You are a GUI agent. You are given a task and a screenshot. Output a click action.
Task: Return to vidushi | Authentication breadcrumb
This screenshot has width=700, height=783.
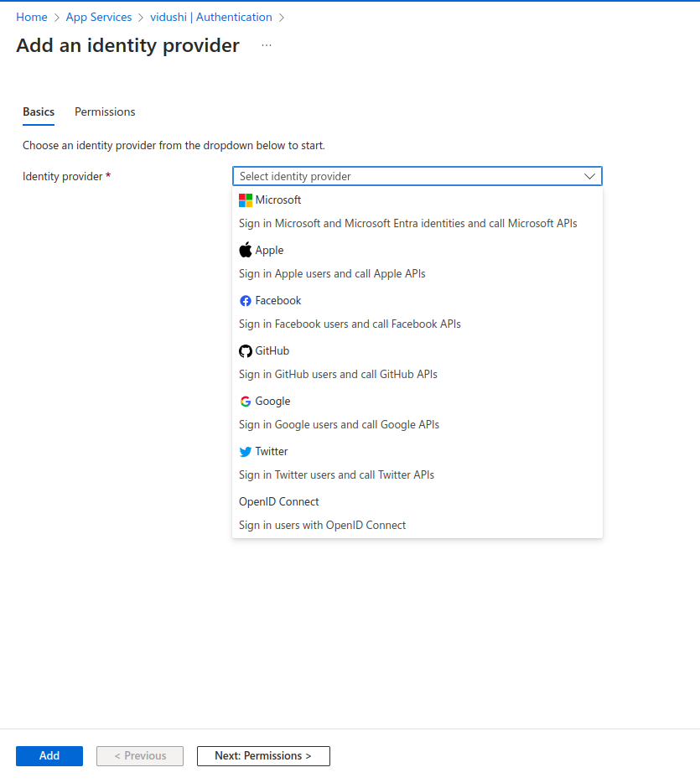211,17
